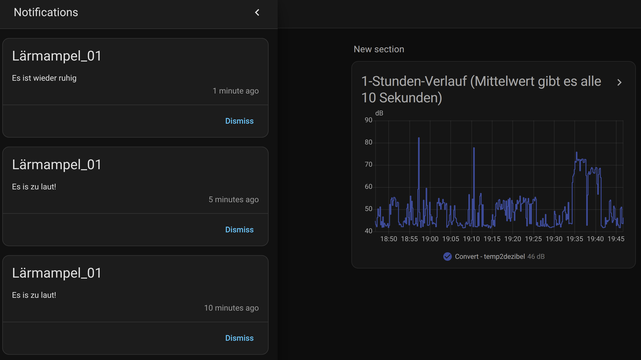This screenshot has height=360, width=641.
Task: Select the '10 minutes ago' timestamp
Action: click(x=231, y=308)
